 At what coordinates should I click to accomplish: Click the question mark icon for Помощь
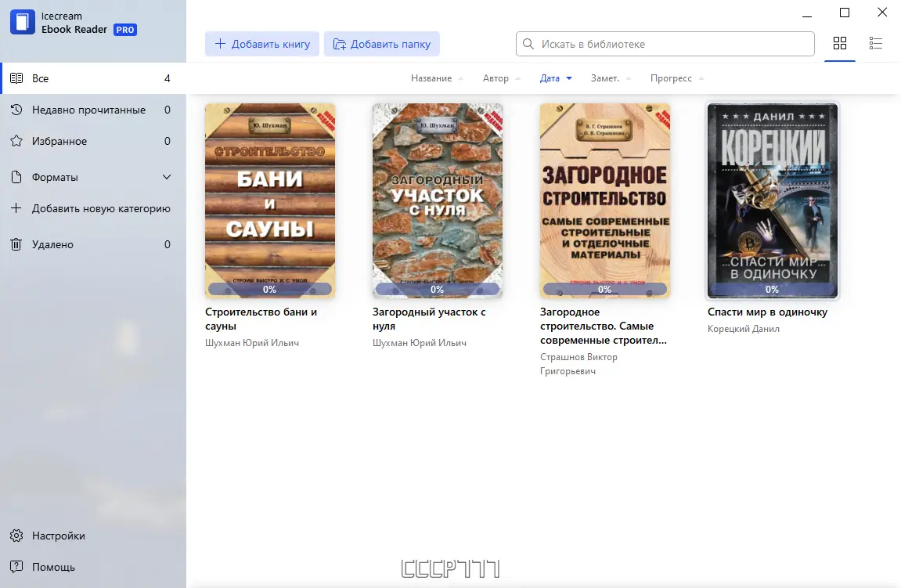tap(16, 567)
